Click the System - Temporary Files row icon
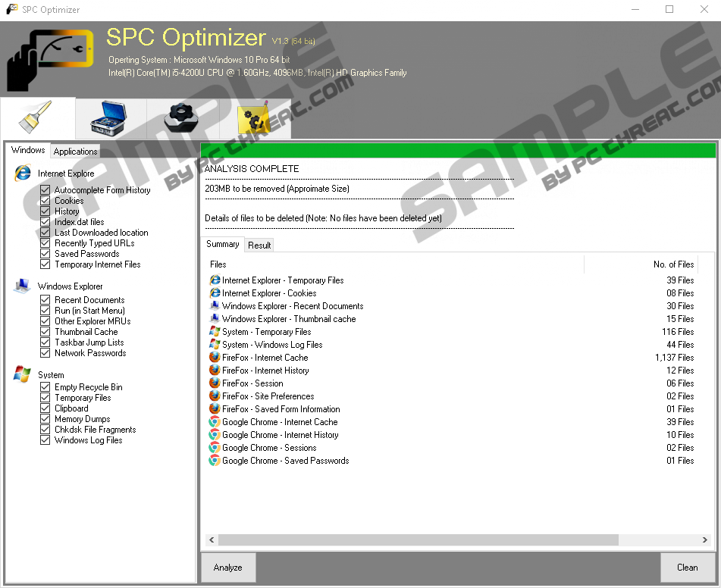Viewport: 721px width, 588px height. pos(215,331)
